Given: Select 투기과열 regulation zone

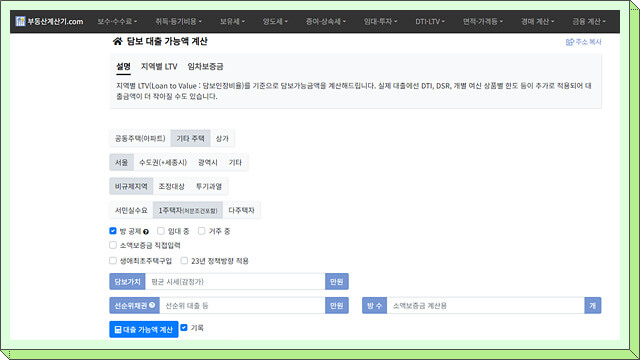Looking at the screenshot, I should tap(209, 186).
